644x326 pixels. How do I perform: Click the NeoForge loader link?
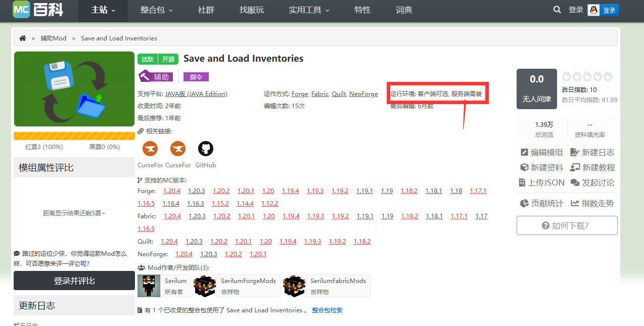pos(363,94)
